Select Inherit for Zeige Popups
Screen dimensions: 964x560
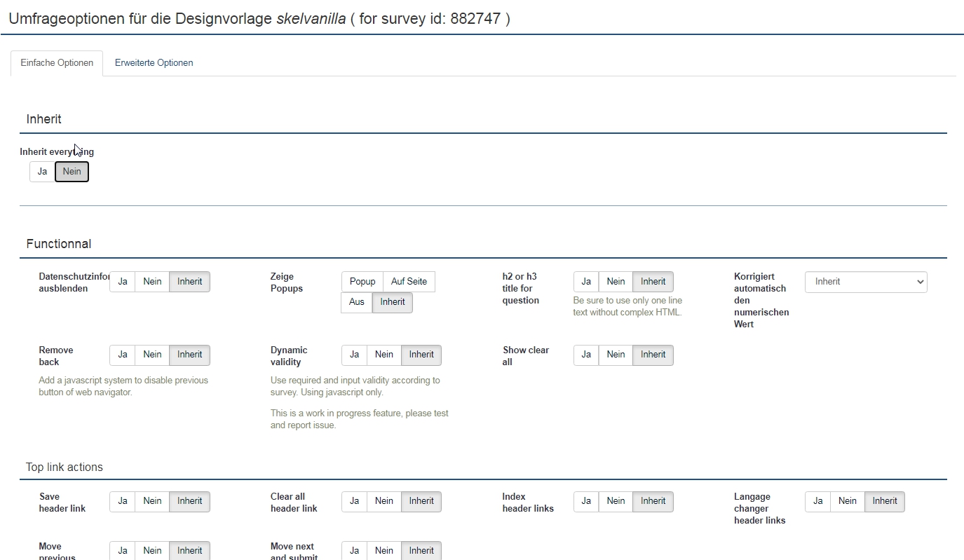(x=393, y=302)
